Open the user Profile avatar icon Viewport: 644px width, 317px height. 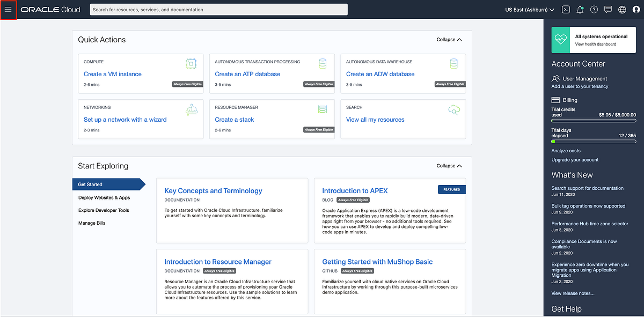(x=635, y=9)
